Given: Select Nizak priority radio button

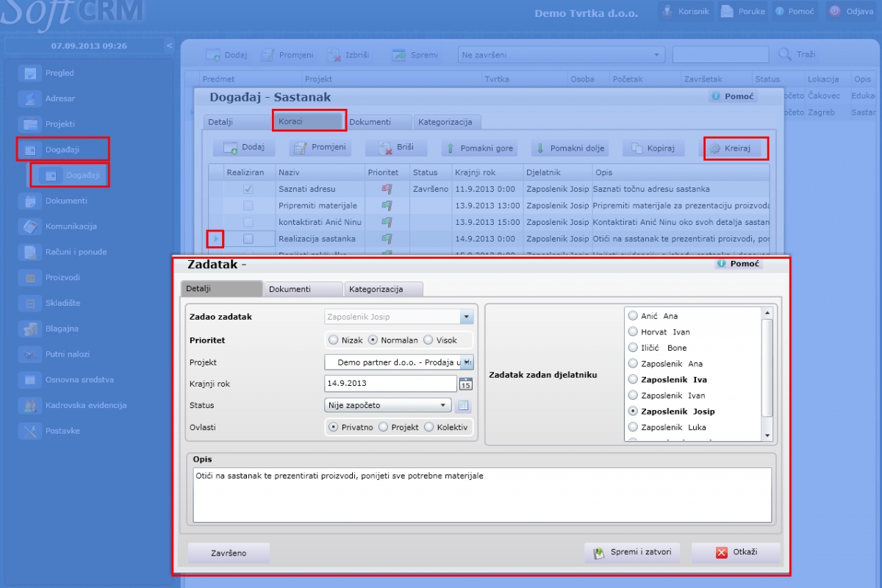Looking at the screenshot, I should click(x=334, y=340).
